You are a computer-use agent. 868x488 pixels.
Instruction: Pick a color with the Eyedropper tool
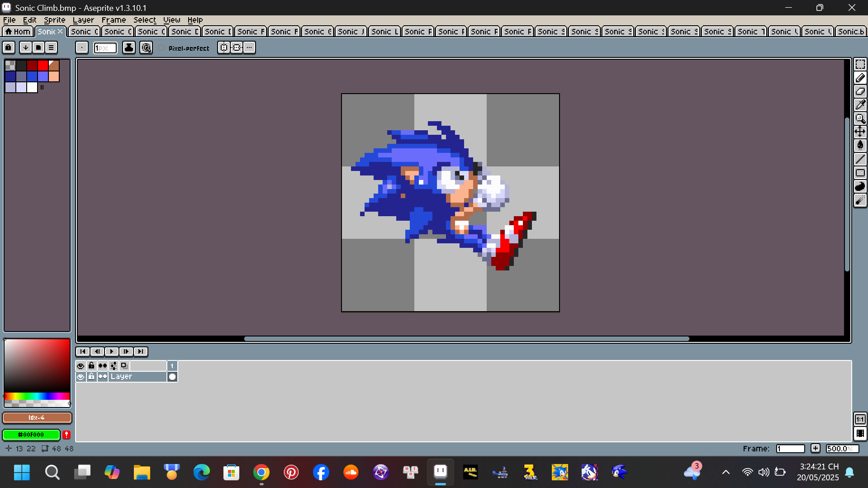click(860, 105)
